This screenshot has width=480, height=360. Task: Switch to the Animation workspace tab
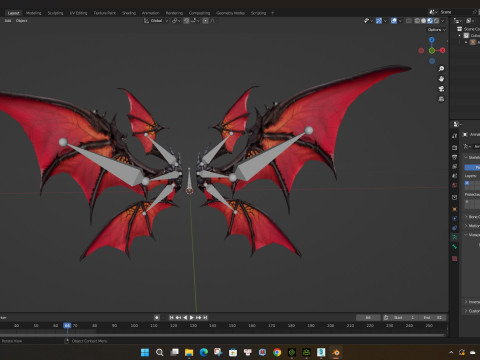[x=151, y=13]
